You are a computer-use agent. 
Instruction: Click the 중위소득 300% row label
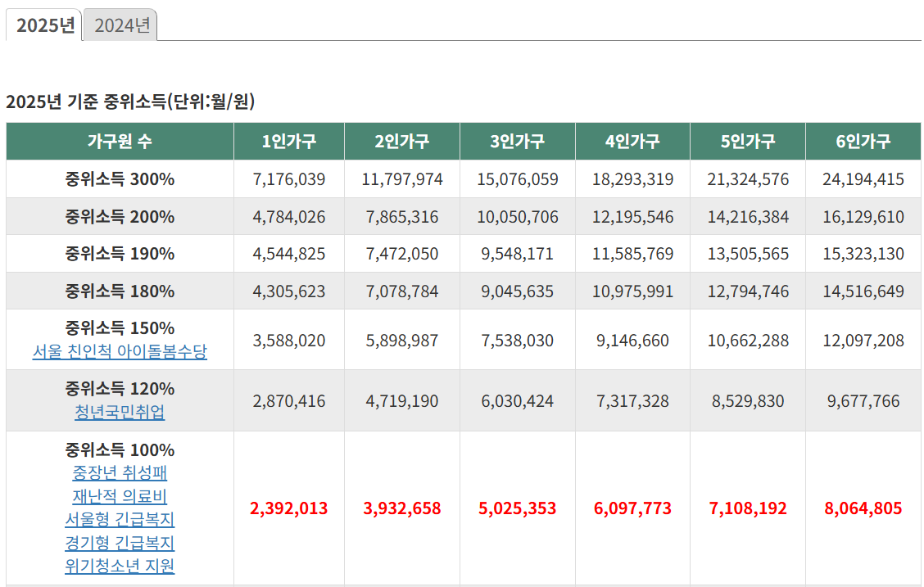click(119, 177)
